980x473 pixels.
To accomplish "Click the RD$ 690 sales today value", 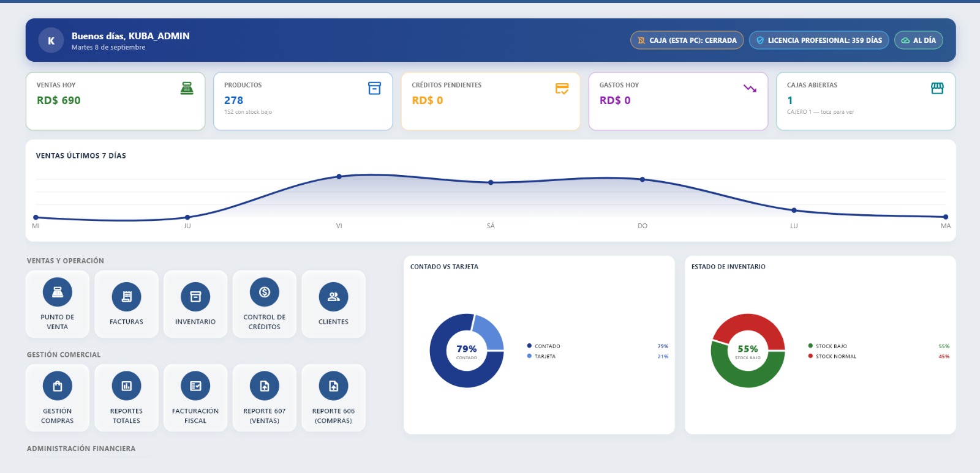I will [59, 100].
